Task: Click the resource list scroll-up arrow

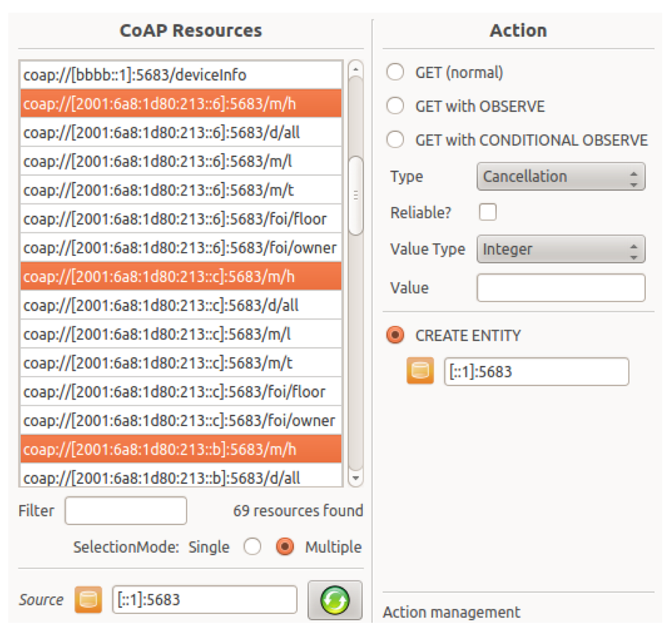Action: click(355, 69)
